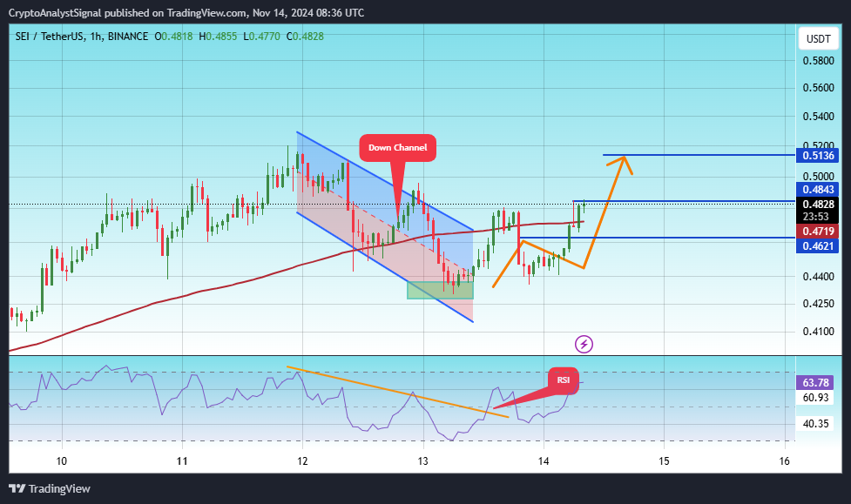Select the 0.4843 blue price label

pos(817,190)
